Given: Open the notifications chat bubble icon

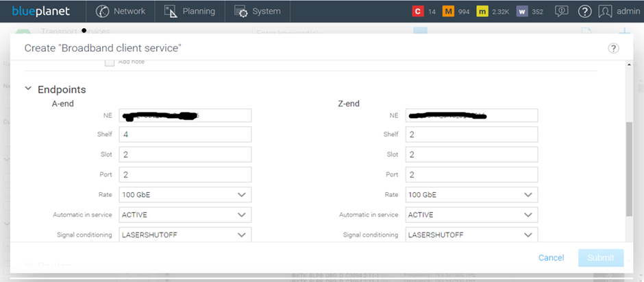Looking at the screenshot, I should click(561, 11).
